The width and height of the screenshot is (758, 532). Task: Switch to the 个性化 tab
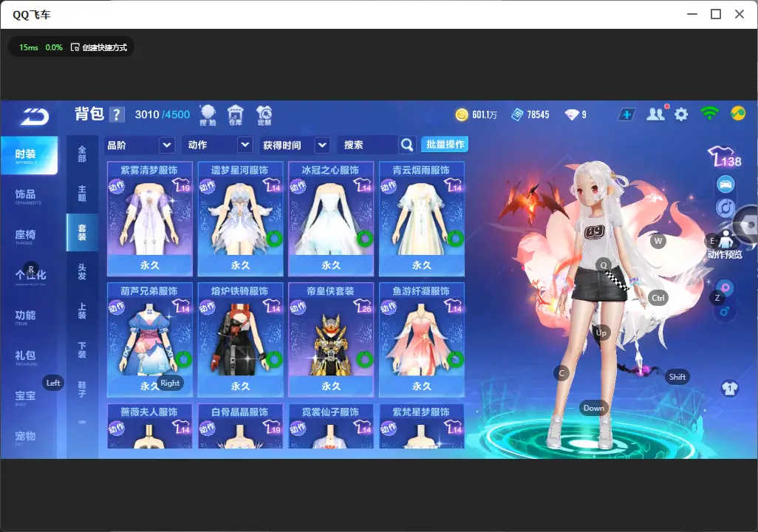point(30,276)
